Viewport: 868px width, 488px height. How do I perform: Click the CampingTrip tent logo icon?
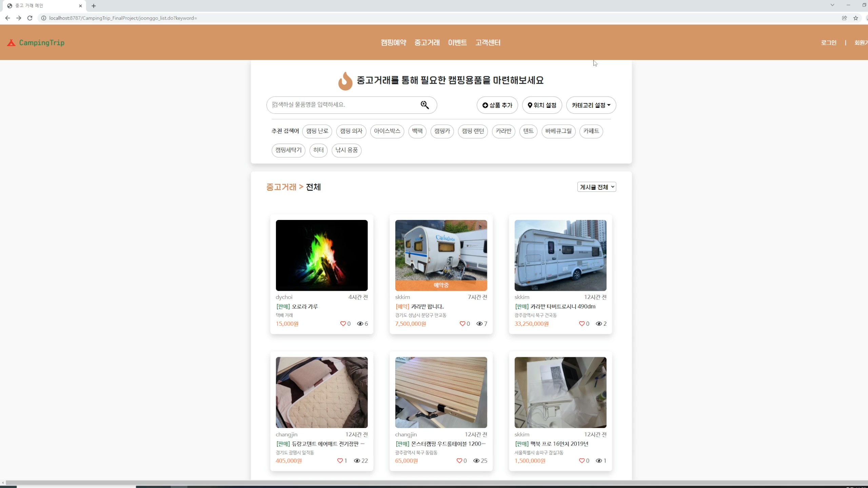click(x=11, y=43)
